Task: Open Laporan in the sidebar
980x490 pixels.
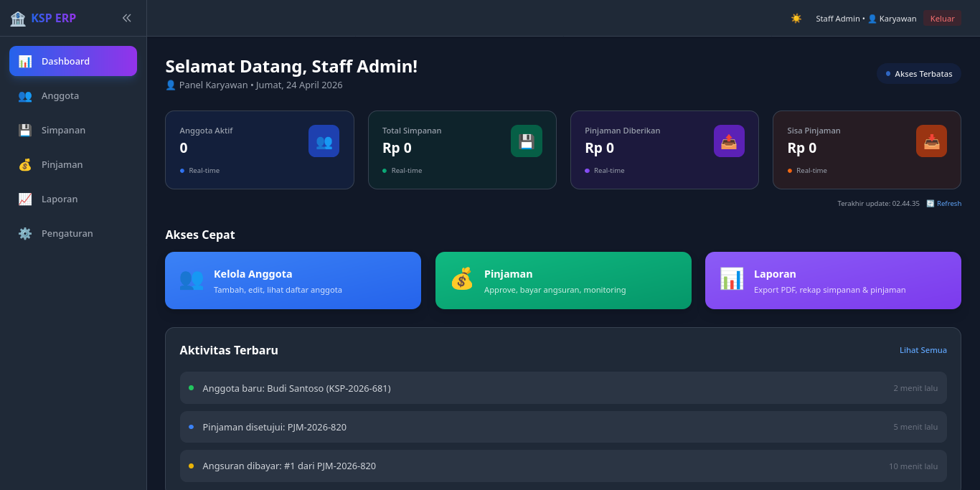Action: coord(73,199)
